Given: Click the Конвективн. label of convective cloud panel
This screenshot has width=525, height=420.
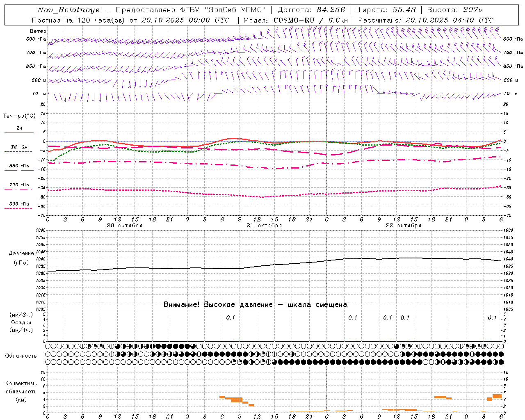Looking at the screenshot, I should point(21,383).
